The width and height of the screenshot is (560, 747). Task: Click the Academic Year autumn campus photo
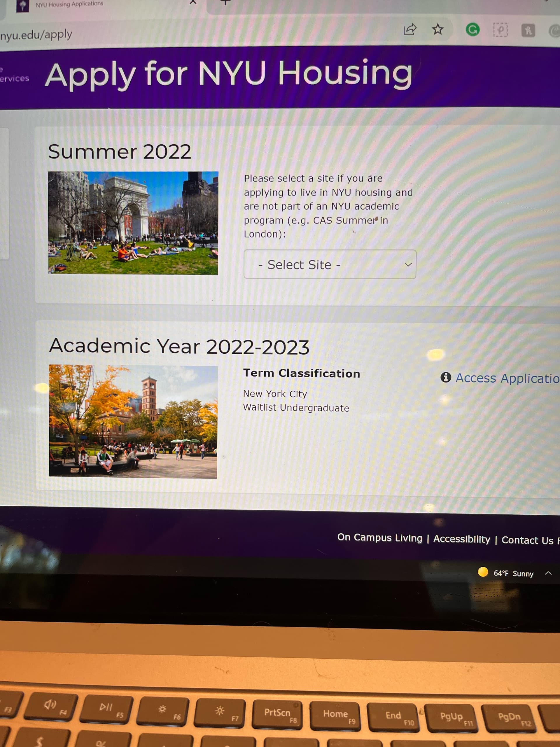point(133,421)
